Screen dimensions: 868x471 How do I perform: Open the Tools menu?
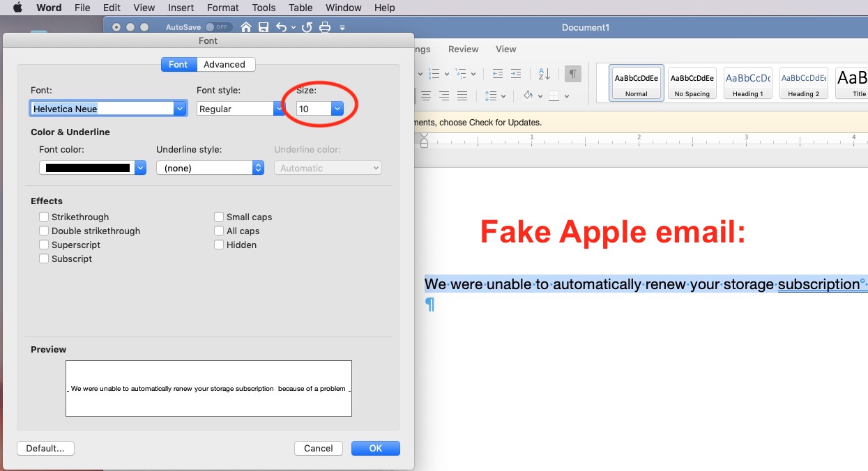264,8
